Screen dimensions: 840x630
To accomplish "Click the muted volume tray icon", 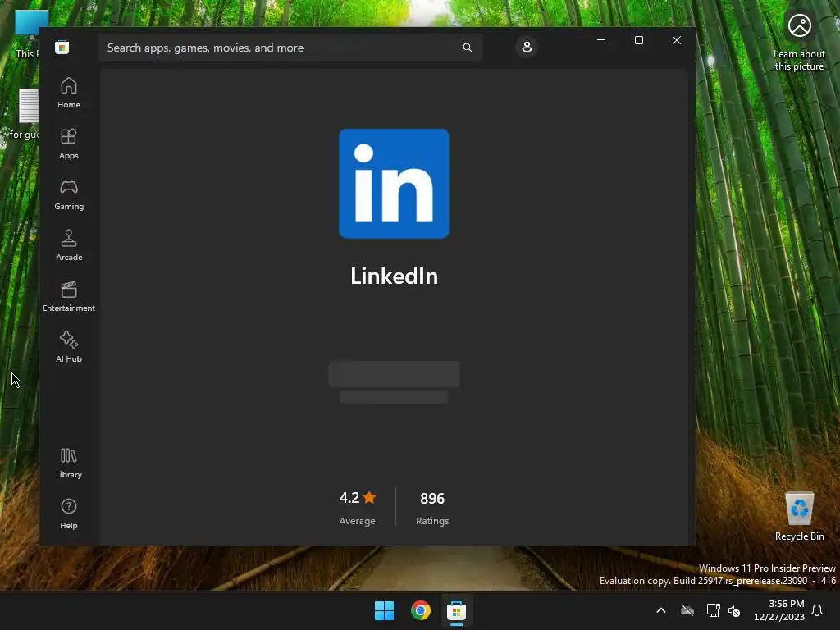I will (734, 610).
